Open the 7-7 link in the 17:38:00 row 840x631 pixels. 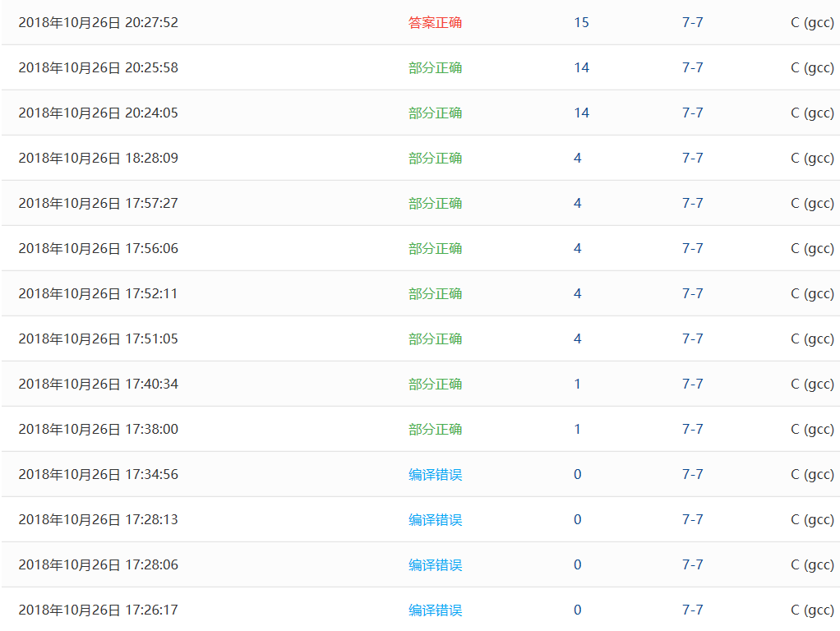[x=692, y=429]
